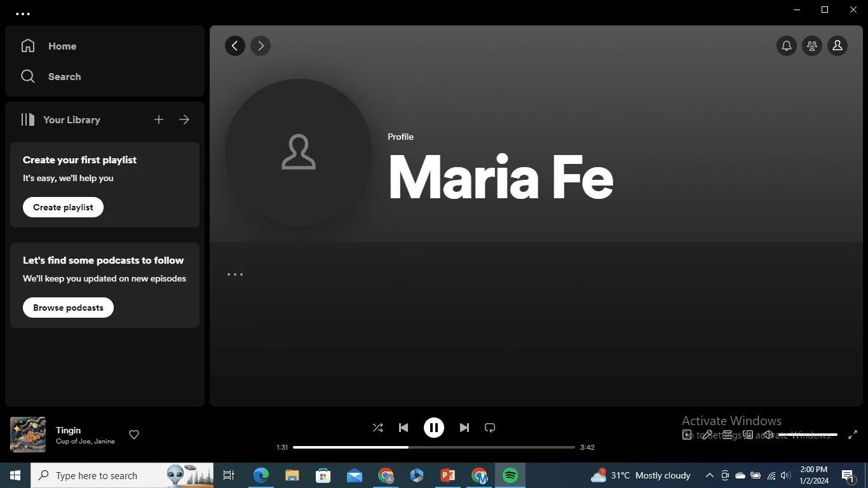Viewport: 868px width, 488px height.
Task: Toggle shuffle playback
Action: 377,428
